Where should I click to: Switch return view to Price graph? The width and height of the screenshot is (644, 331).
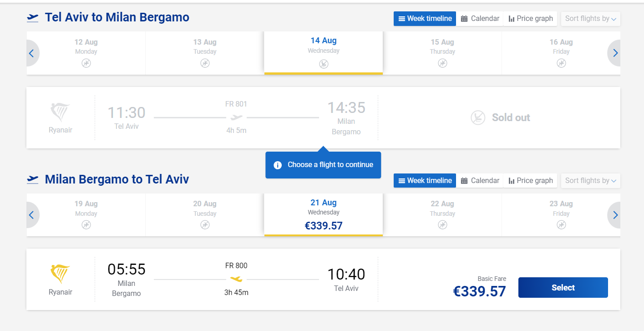pyautogui.click(x=531, y=181)
